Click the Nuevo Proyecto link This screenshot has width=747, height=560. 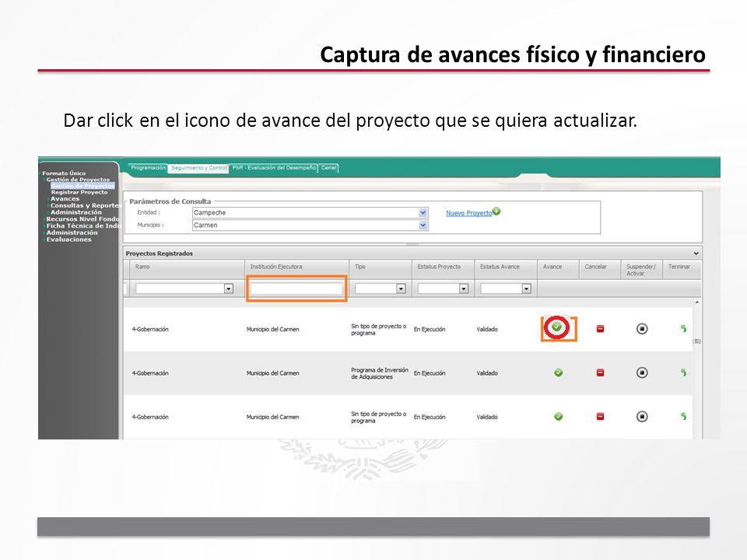468,213
